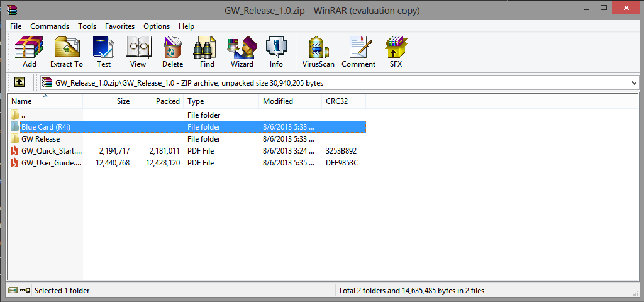The width and height of the screenshot is (644, 302).
Task: Maximize the WinRAR window
Action: pyautogui.click(x=603, y=8)
